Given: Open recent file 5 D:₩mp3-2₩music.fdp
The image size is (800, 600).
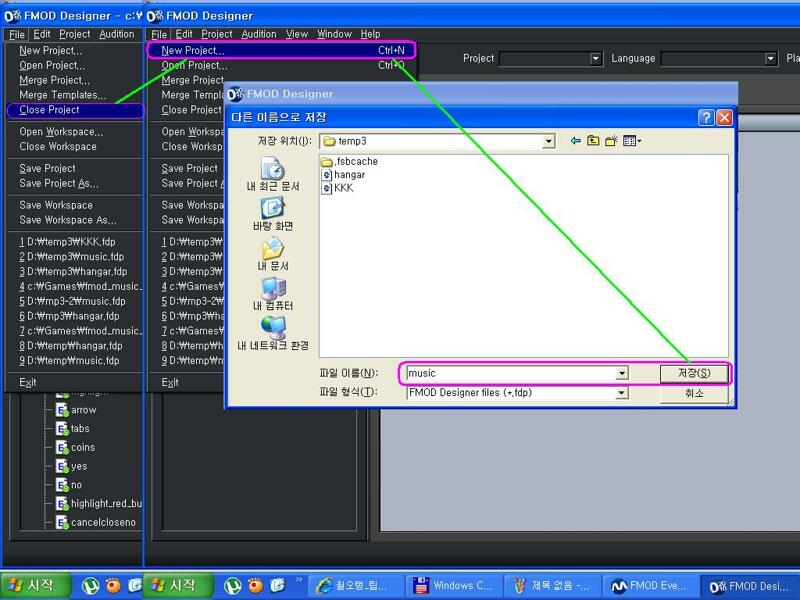Looking at the screenshot, I should click(74, 302).
